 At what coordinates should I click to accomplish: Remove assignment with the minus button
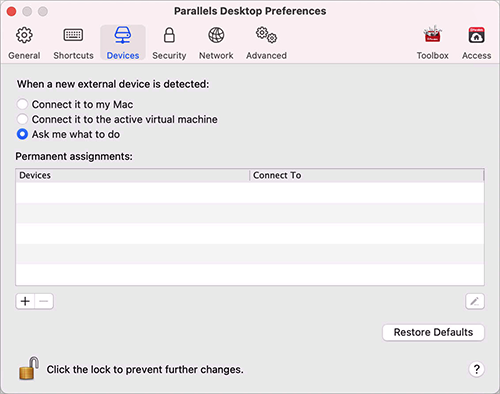[44, 301]
